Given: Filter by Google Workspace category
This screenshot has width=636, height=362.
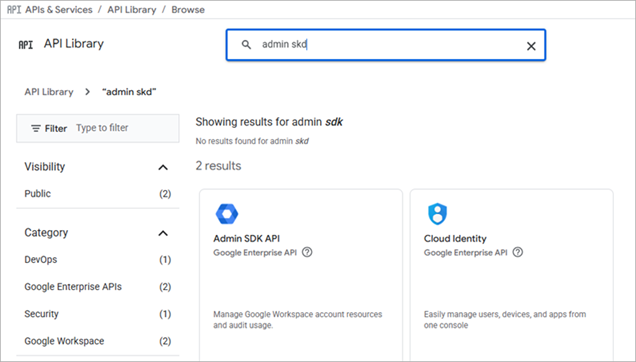Looking at the screenshot, I should pos(97,341).
